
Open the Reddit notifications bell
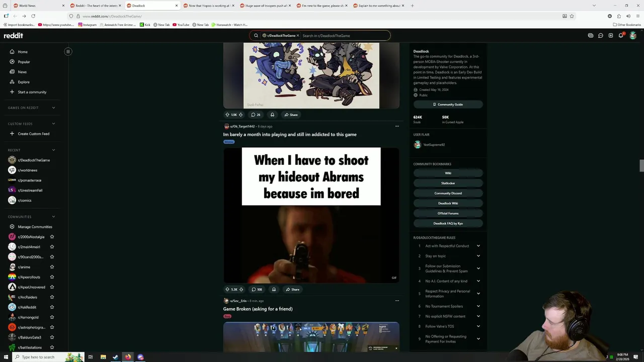pyautogui.click(x=621, y=36)
